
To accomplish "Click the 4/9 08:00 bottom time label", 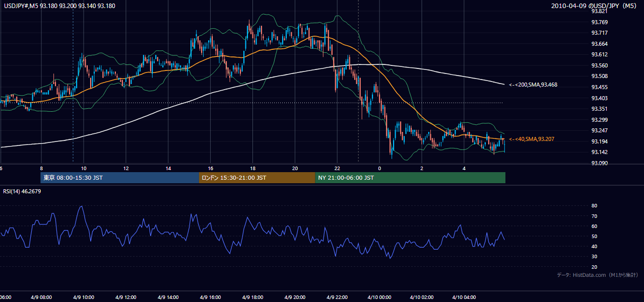I will click(x=41, y=297).
